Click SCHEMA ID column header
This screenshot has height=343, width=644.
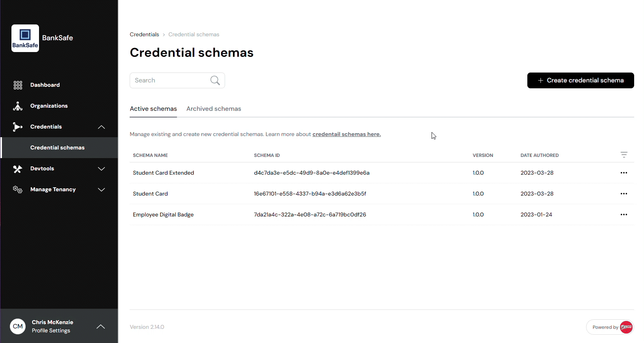click(267, 155)
